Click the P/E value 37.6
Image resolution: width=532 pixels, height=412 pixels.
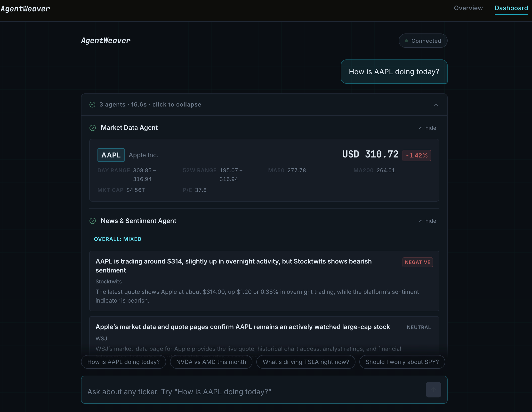(201, 190)
